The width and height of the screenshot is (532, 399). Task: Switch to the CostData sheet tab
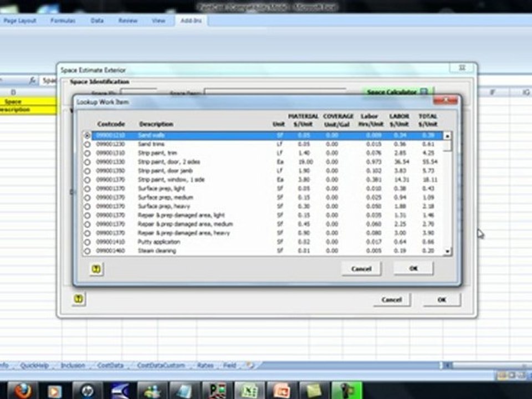click(110, 365)
